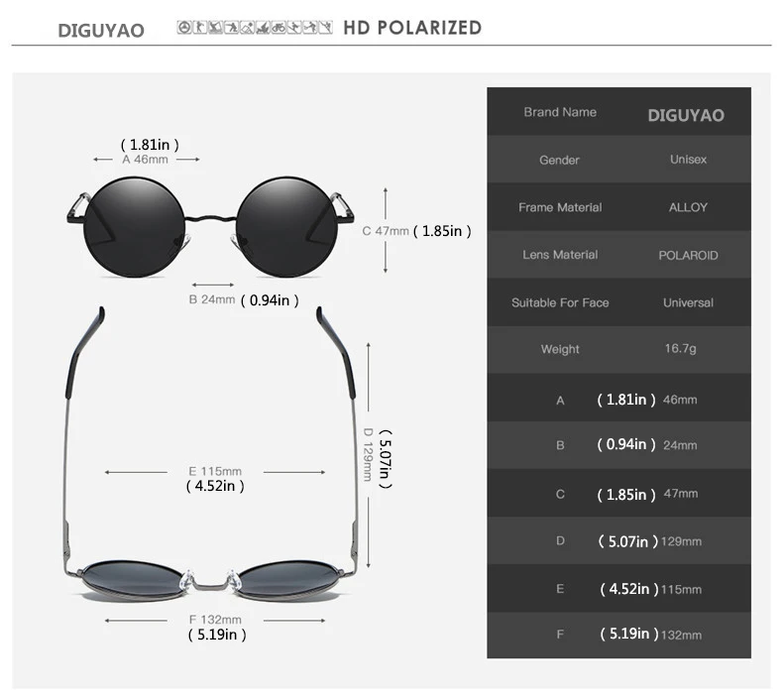Click the cycling activity icon
Image resolution: width=783 pixels, height=700 pixels.
pyautogui.click(x=279, y=28)
